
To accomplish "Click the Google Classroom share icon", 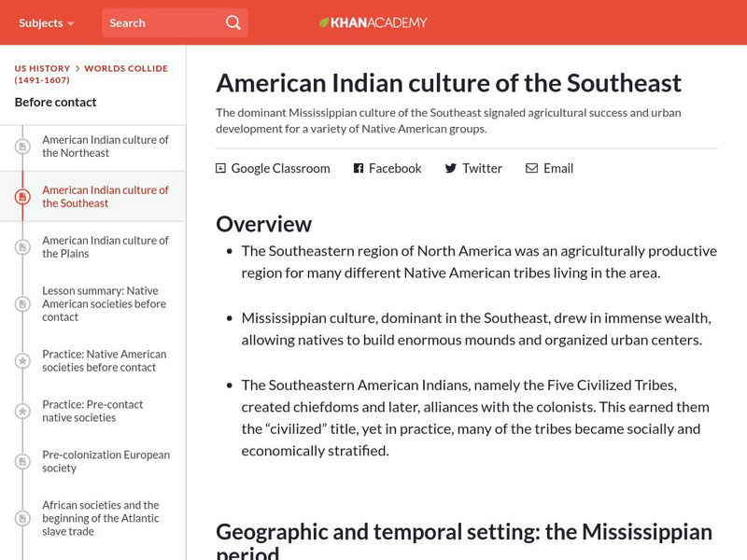I will tap(220, 168).
